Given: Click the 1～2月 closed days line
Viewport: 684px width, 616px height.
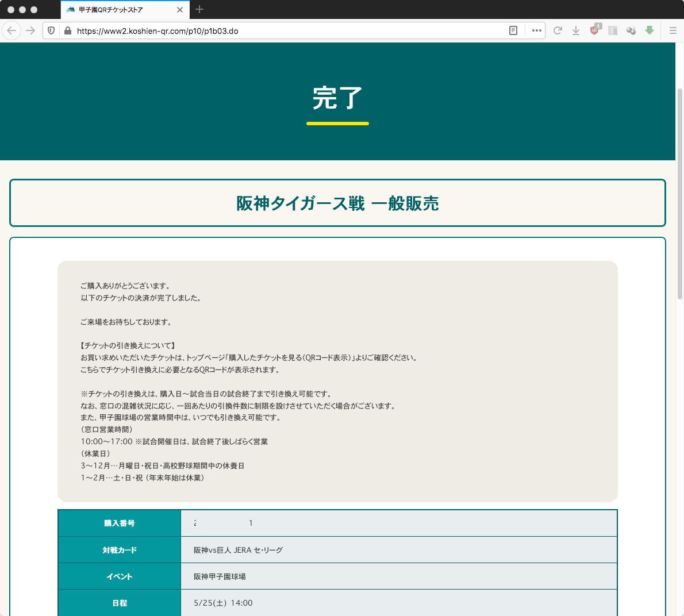Looking at the screenshot, I should tap(144, 478).
